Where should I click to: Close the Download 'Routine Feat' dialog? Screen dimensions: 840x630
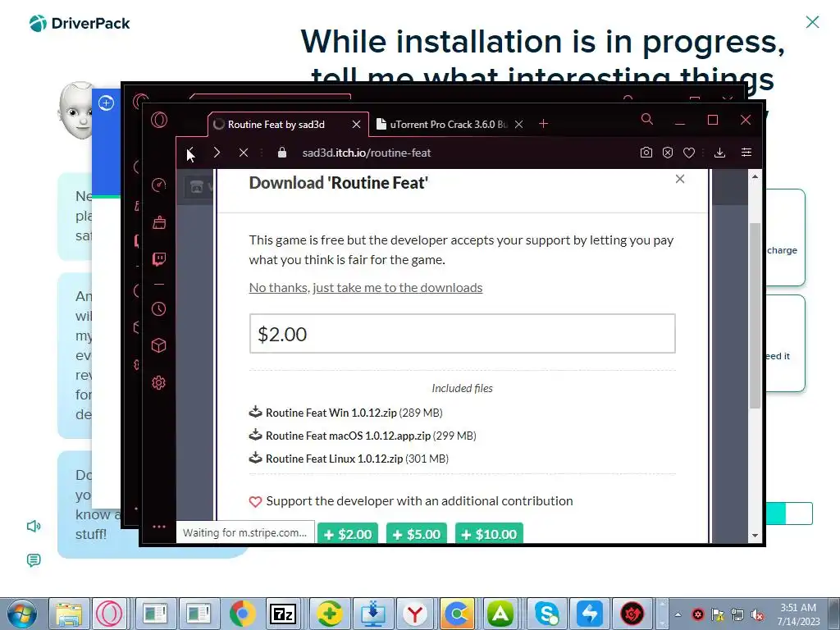(x=680, y=179)
